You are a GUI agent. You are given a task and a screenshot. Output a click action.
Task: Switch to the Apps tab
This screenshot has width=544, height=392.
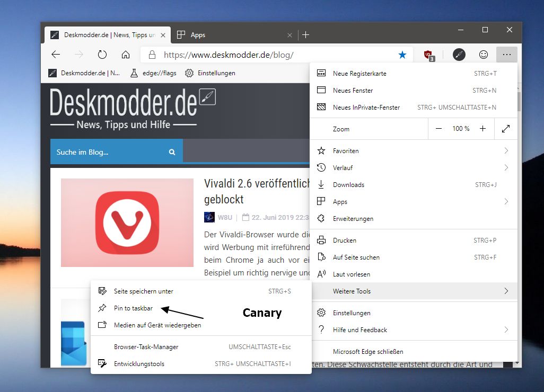(234, 35)
